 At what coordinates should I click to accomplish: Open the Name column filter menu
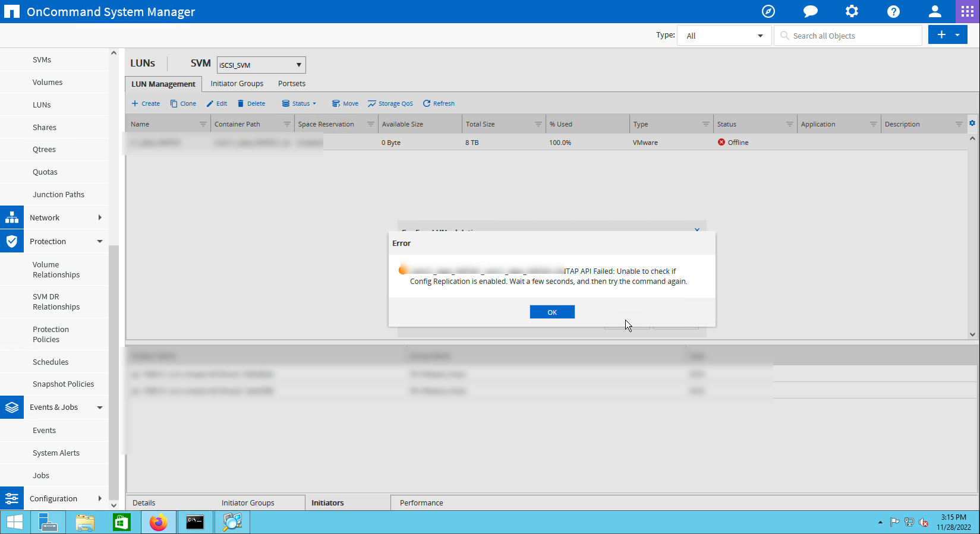(x=203, y=124)
